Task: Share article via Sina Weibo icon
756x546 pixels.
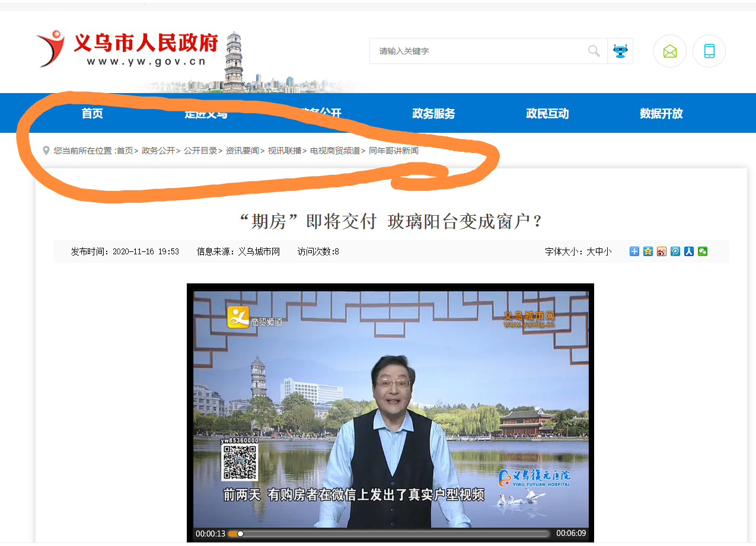Action: pos(662,251)
